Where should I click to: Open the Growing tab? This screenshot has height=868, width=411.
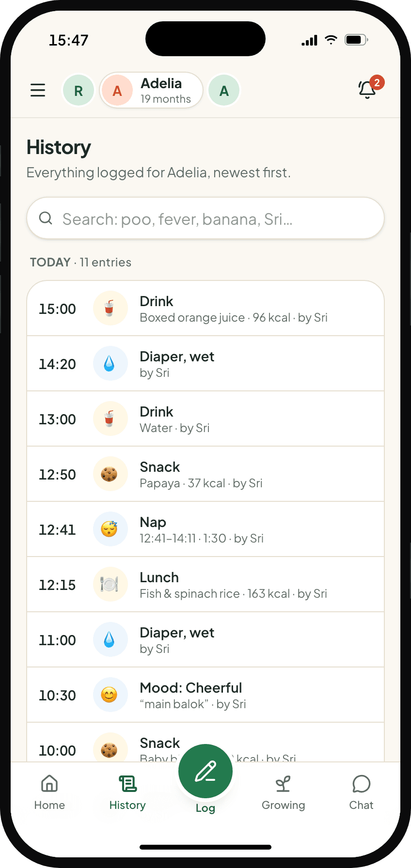pyautogui.click(x=284, y=792)
